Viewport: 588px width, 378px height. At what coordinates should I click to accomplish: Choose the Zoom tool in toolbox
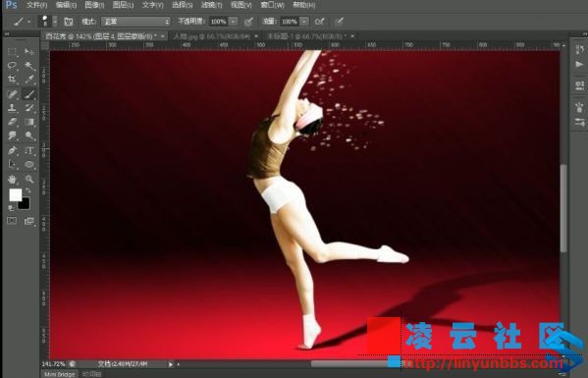click(29, 180)
